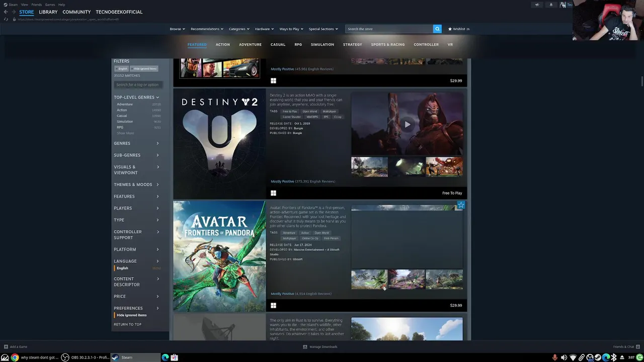Viewport: 644px width, 362px height.
Task: Open the Games menu in the menu bar
Action: pyautogui.click(x=50, y=5)
